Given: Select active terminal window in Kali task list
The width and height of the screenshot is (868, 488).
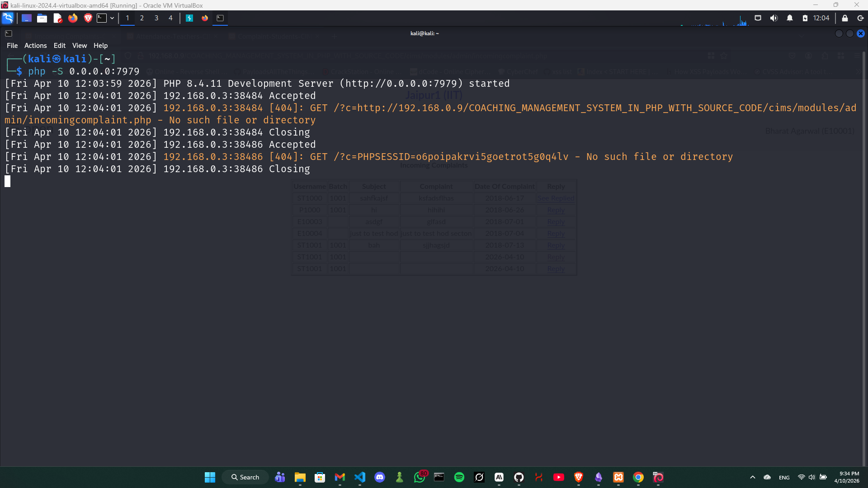Looking at the screenshot, I should [220, 18].
